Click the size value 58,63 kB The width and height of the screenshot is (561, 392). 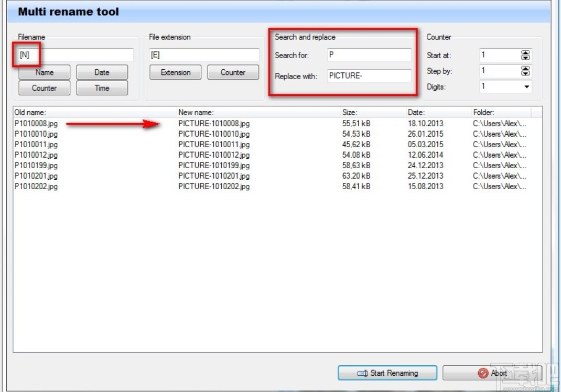tap(357, 166)
